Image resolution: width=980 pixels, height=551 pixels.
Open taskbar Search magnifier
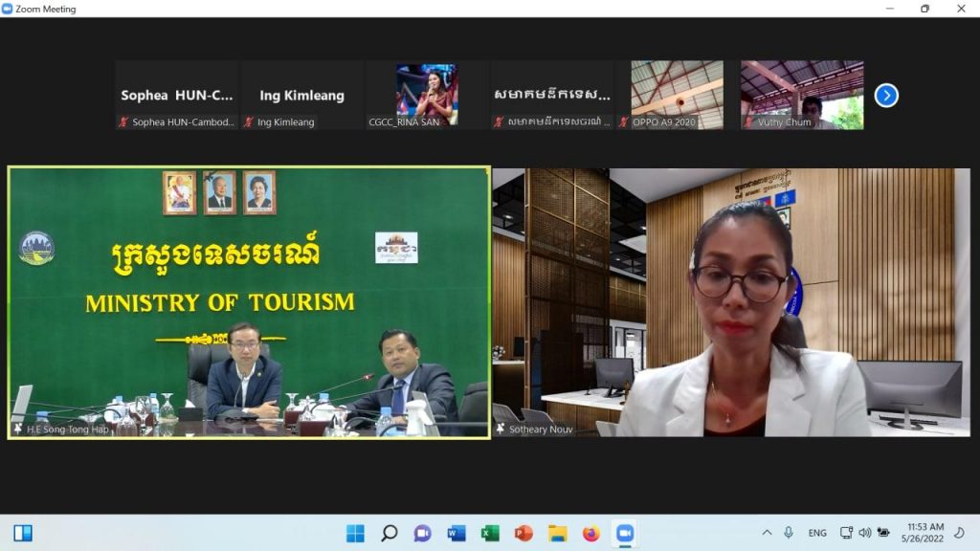pyautogui.click(x=389, y=533)
